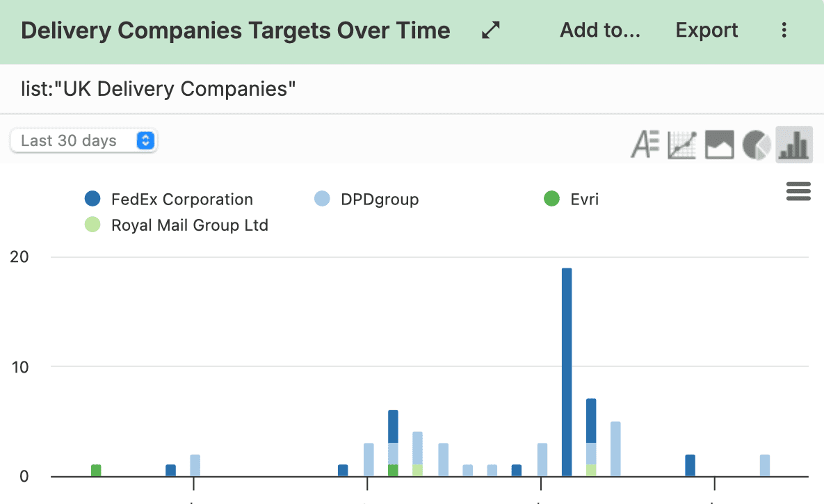824x504 pixels.
Task: Click the y-axis label 0
Action: coord(24,477)
